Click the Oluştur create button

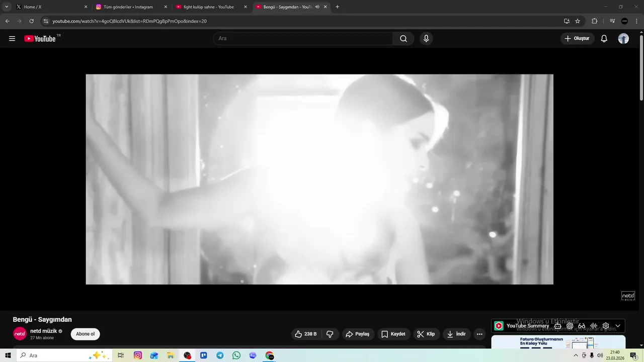pyautogui.click(x=577, y=39)
